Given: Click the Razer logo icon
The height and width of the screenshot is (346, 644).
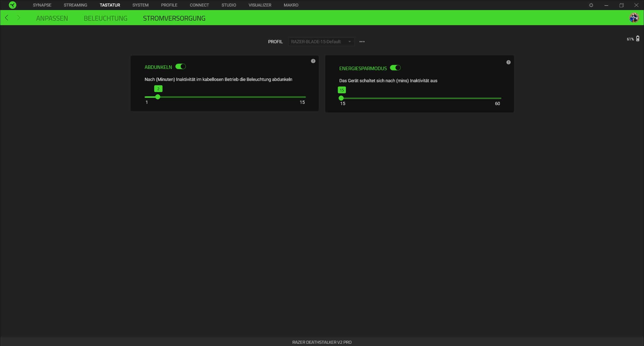Looking at the screenshot, I should pos(12,5).
